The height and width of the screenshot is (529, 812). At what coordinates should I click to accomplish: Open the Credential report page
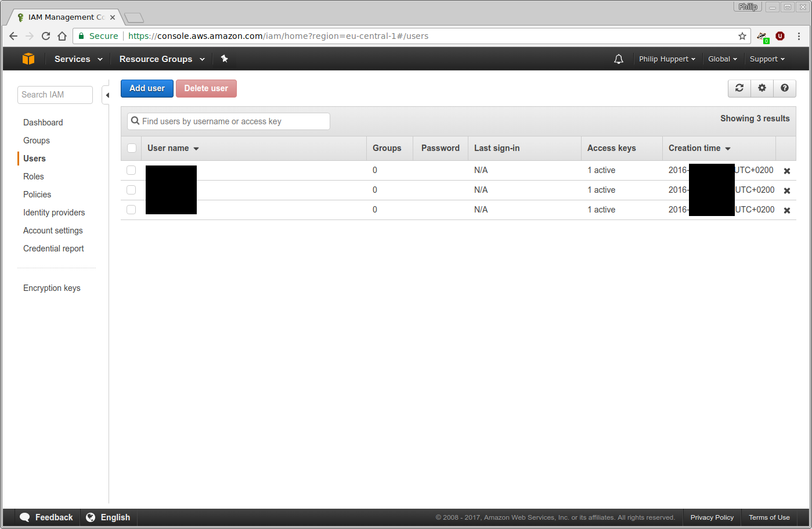pyautogui.click(x=53, y=248)
